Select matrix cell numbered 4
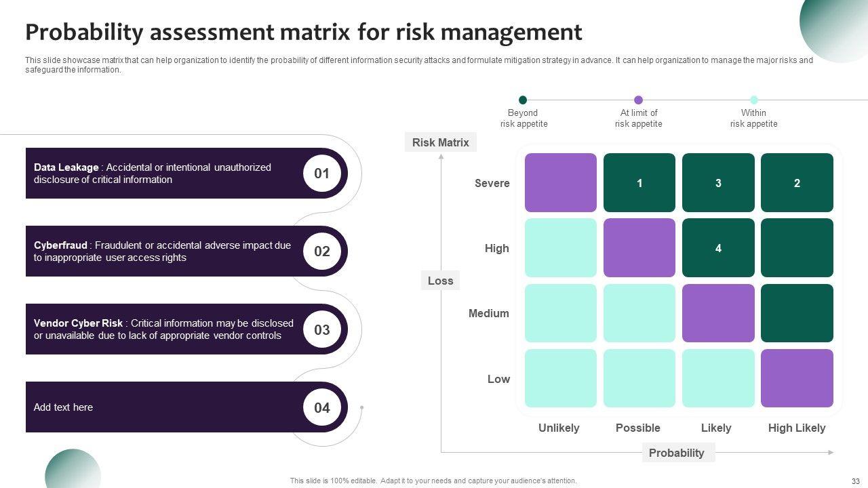 pyautogui.click(x=718, y=248)
